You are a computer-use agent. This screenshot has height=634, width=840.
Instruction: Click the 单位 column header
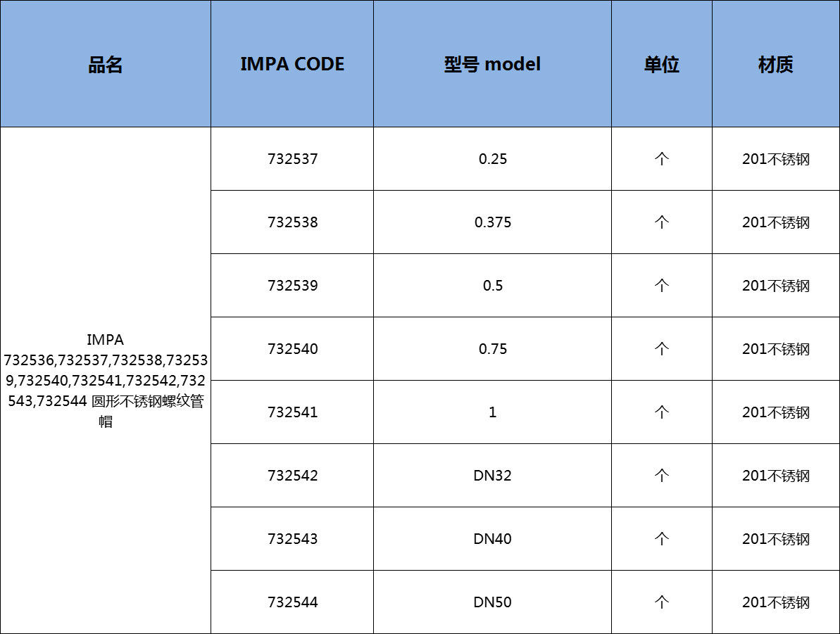662,64
